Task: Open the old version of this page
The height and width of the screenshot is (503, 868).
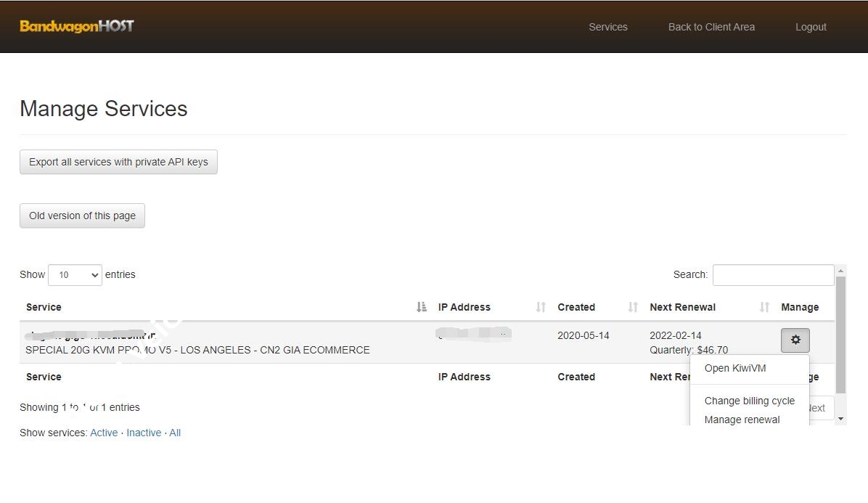Action: [x=82, y=216]
